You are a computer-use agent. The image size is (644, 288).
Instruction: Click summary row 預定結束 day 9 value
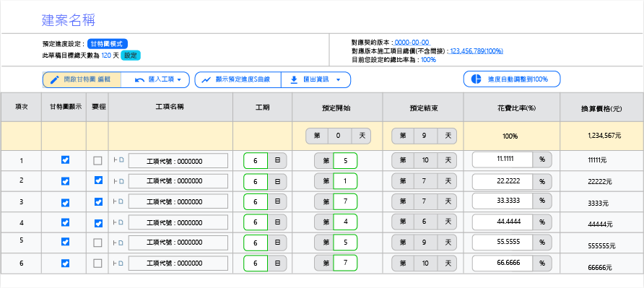pos(425,136)
